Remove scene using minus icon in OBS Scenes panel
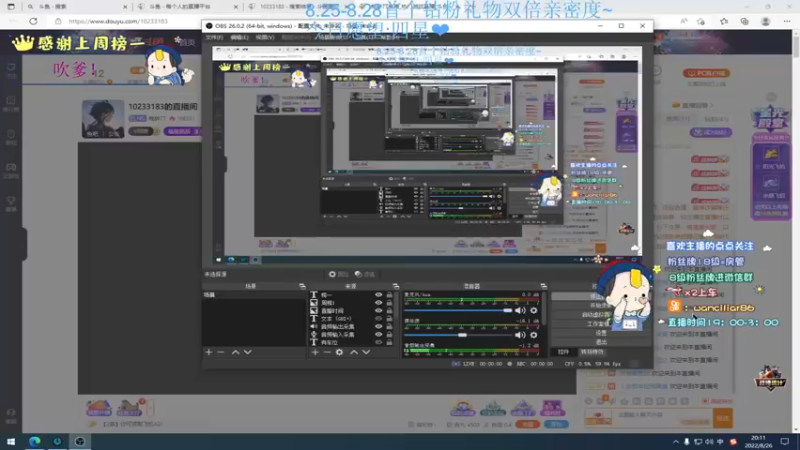 220,352
